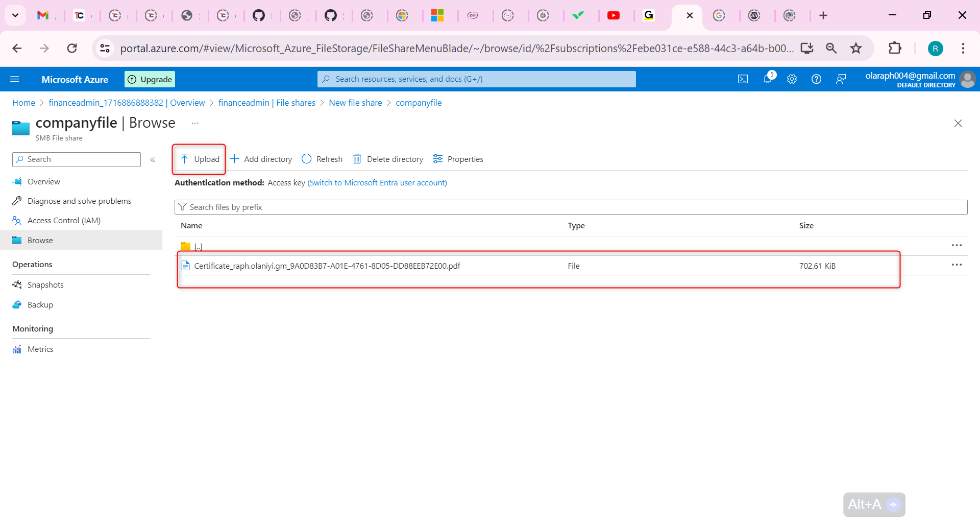View the notifications bell with 5 alerts
Image resolution: width=980 pixels, height=521 pixels.
click(x=767, y=79)
